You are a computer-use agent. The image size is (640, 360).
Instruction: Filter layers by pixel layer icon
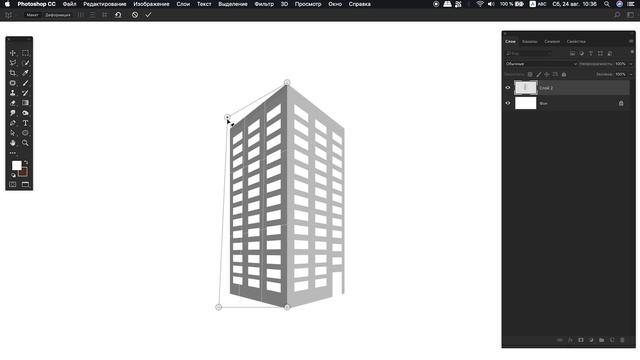[572, 53]
